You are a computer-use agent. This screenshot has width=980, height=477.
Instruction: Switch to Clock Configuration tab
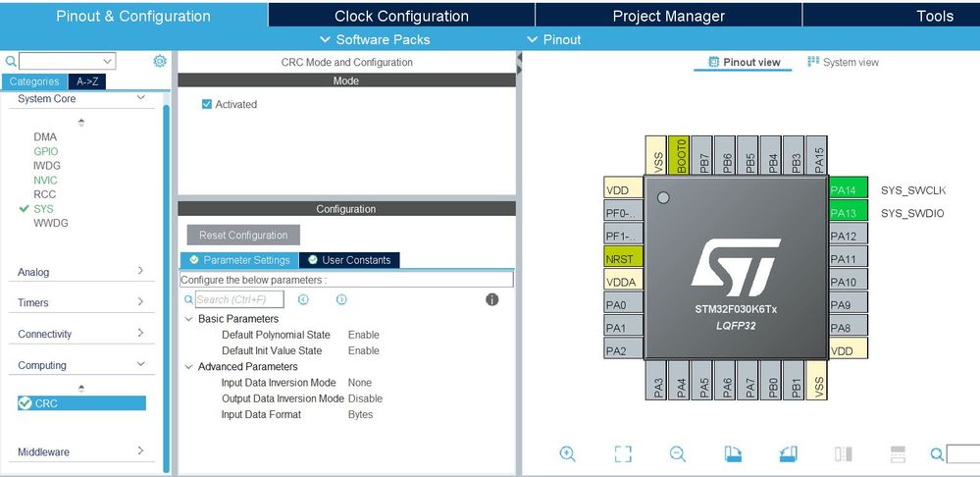[x=401, y=16]
